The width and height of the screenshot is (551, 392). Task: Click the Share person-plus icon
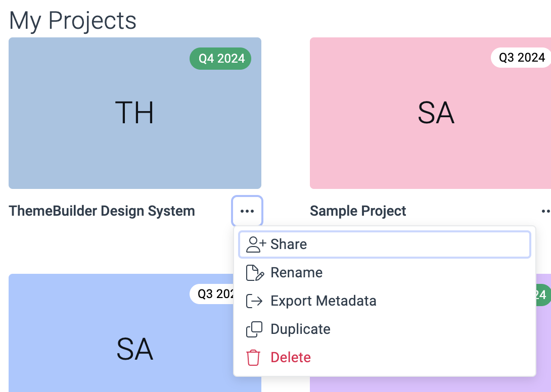(x=254, y=244)
